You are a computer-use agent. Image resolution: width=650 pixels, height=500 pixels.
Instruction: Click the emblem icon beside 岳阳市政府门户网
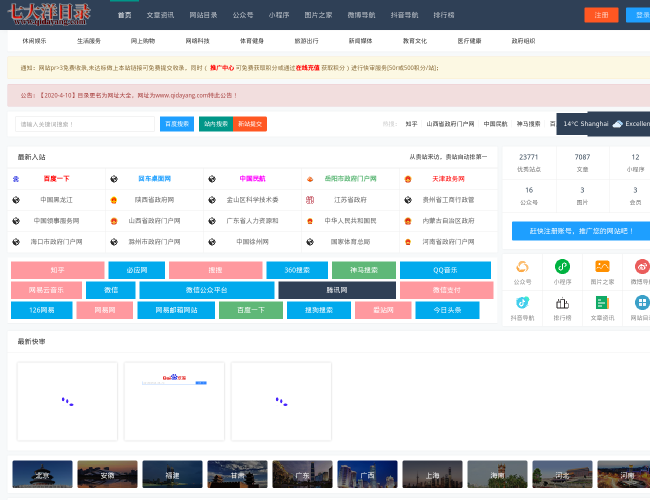310,179
